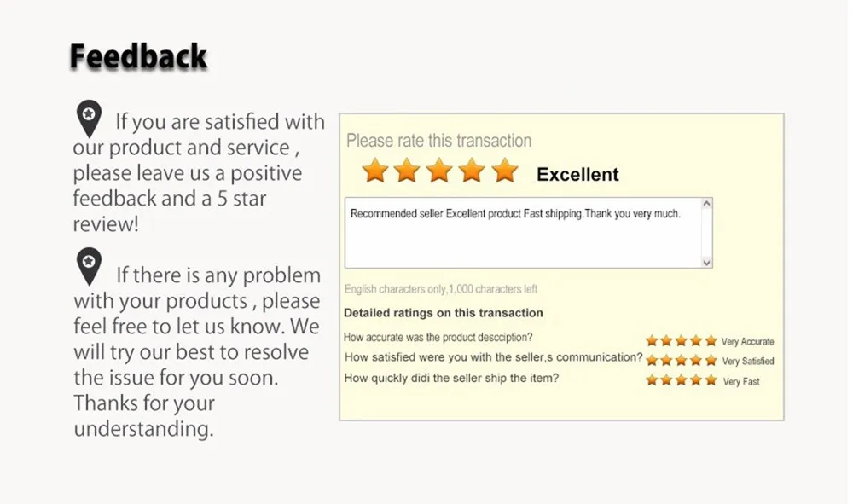
Task: Click the first large orange rating star
Action: pos(375,171)
